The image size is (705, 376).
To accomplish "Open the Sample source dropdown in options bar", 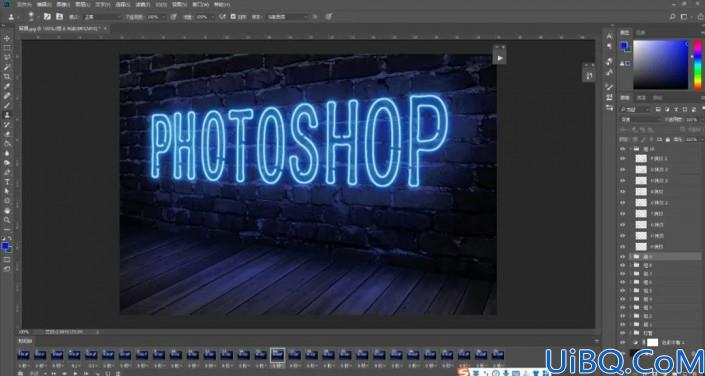I will [287, 17].
